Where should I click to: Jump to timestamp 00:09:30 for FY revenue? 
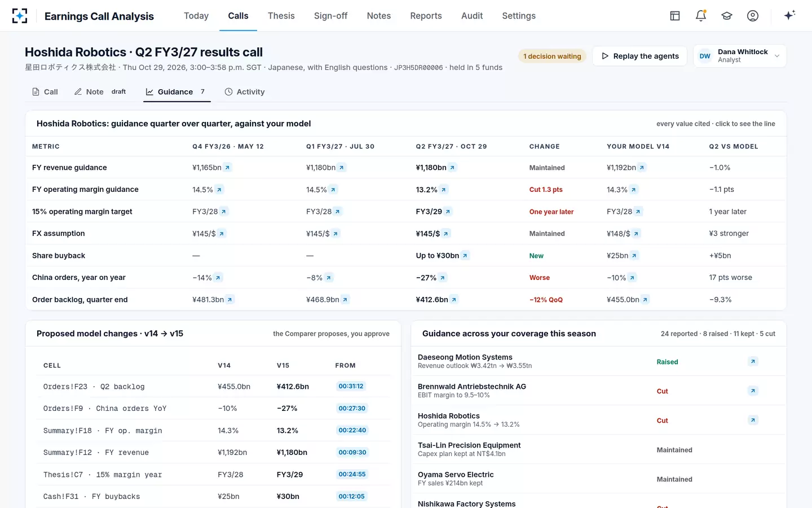point(352,452)
